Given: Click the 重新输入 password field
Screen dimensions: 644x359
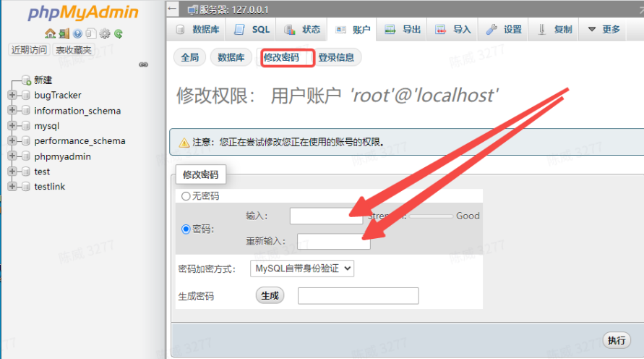Looking at the screenshot, I should (333, 241).
